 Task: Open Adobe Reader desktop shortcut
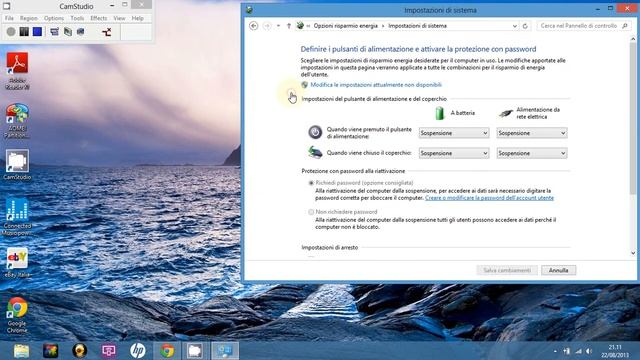(x=17, y=71)
